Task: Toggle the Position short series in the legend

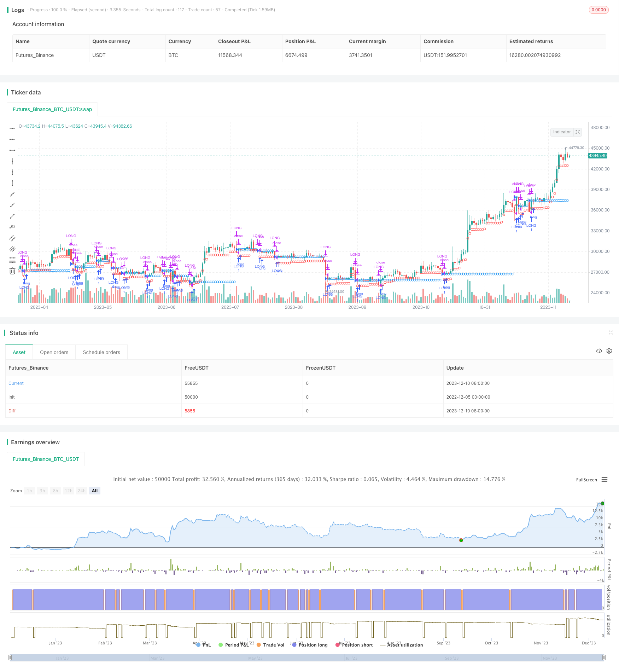Action: point(354,645)
